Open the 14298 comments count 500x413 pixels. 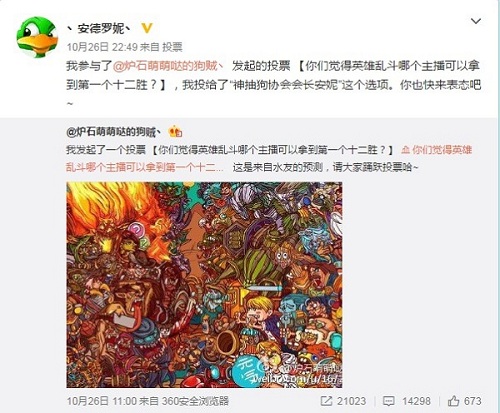tap(416, 401)
